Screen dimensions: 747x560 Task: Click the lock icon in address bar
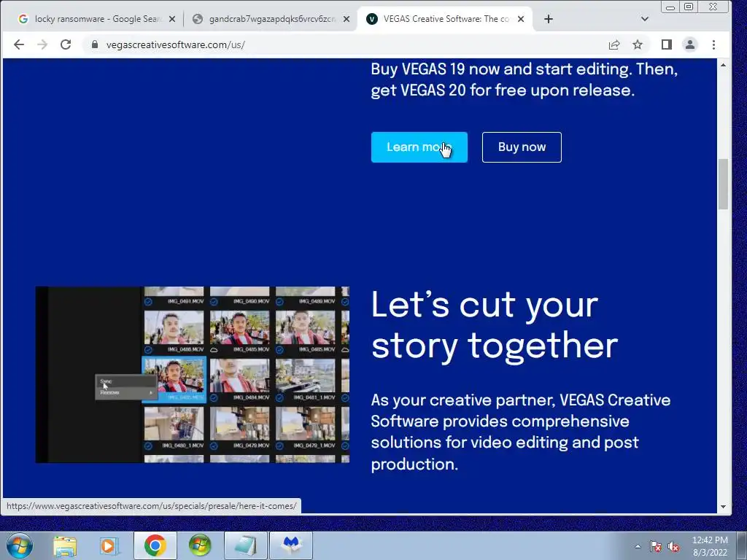(95, 44)
